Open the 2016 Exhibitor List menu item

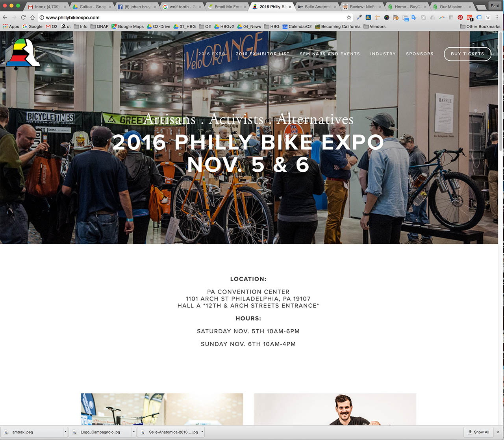[263, 54]
